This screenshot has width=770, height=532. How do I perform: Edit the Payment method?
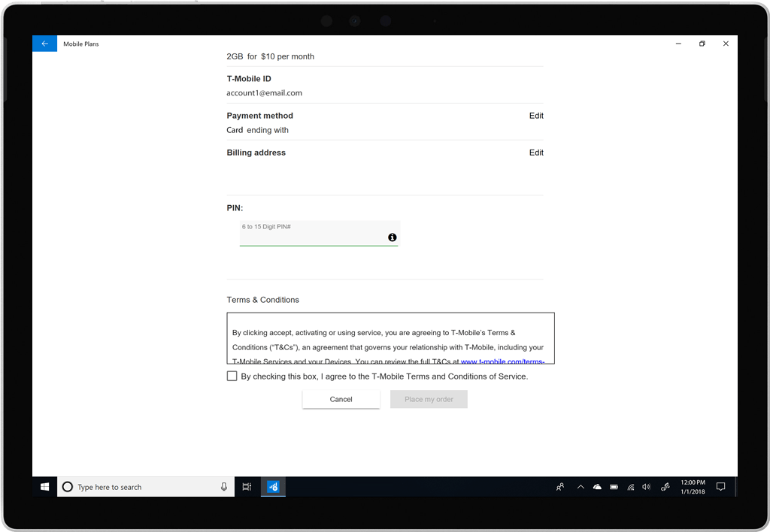(536, 116)
